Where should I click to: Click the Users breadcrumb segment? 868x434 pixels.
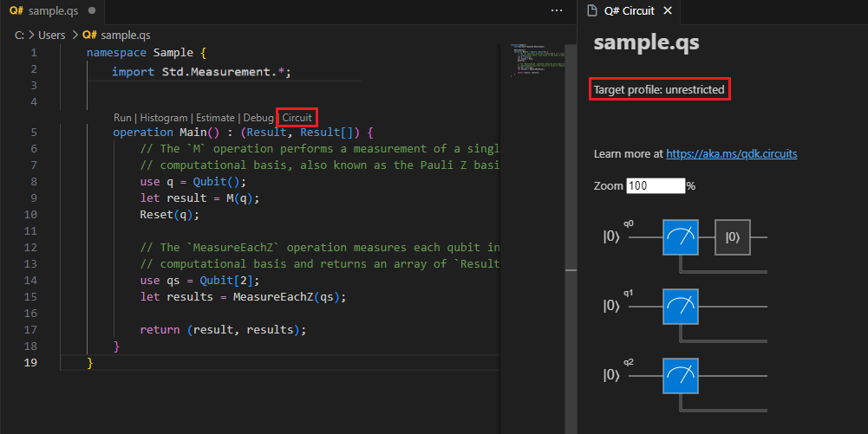(52, 35)
